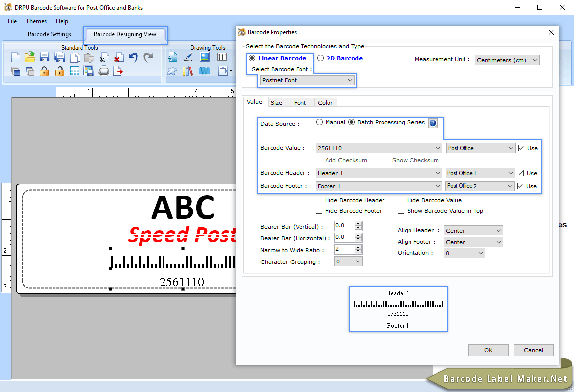The width and height of the screenshot is (574, 392).
Task: Open the Align Header dropdown
Action: click(473, 231)
